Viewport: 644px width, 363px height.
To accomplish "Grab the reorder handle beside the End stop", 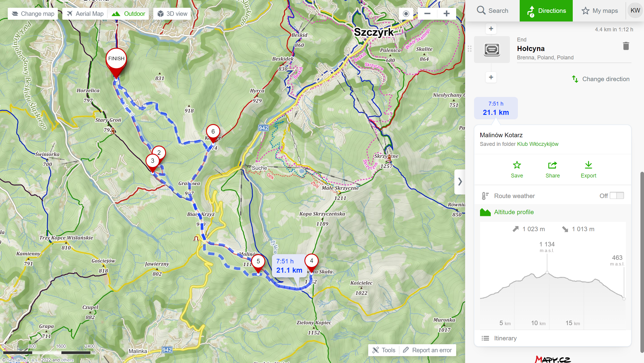I will click(x=470, y=49).
